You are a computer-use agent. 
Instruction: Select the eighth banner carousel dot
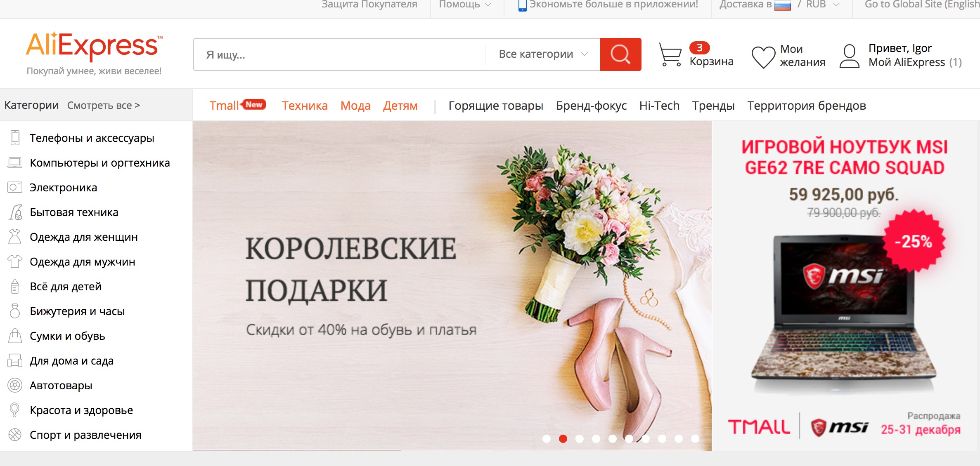pos(662,439)
